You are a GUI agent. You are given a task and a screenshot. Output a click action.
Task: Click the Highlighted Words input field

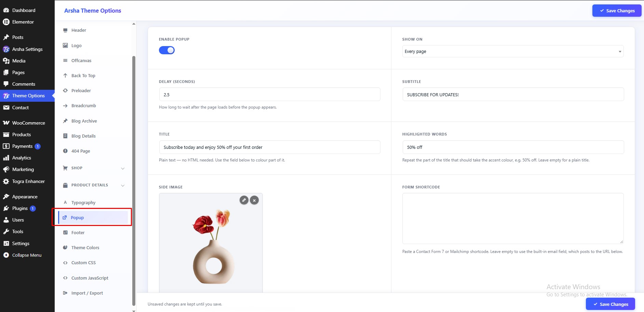(513, 147)
